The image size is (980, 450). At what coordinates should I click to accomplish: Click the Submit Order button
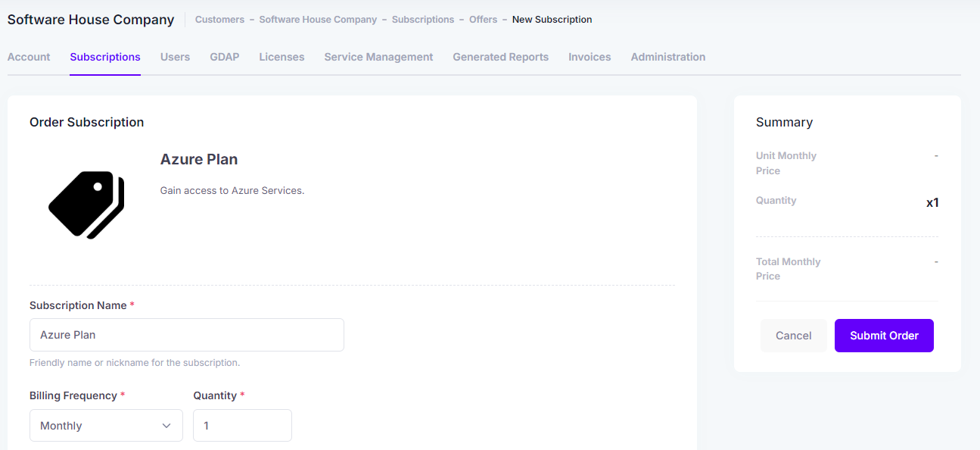884,336
